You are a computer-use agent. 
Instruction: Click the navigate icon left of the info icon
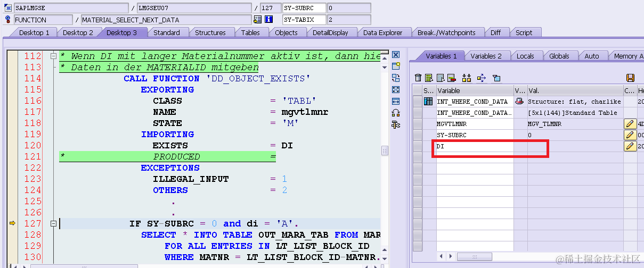pyautogui.click(x=258, y=20)
